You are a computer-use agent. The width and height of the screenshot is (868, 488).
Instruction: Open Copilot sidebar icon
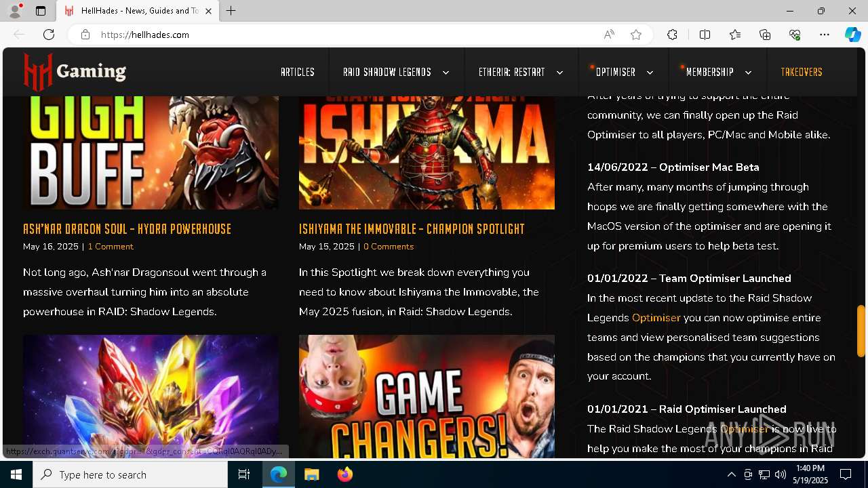pyautogui.click(x=852, y=35)
